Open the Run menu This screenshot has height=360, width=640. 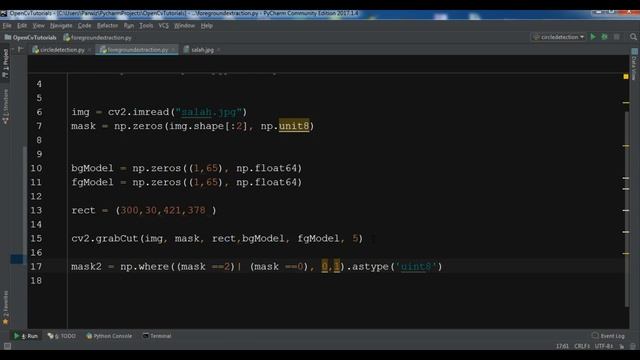pos(129,26)
